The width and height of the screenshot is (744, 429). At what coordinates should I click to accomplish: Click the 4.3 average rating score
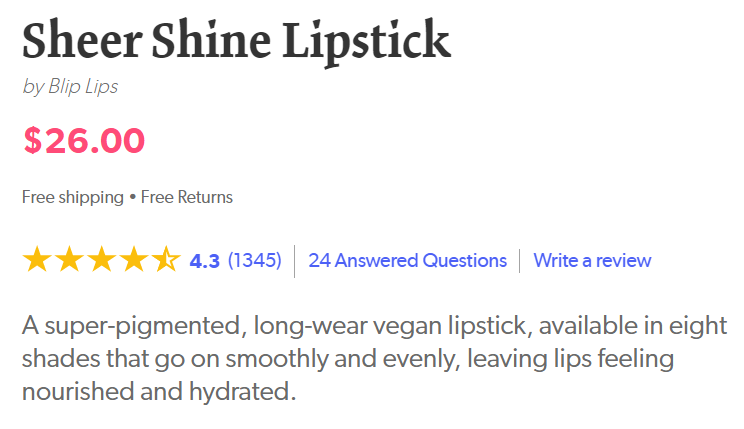204,261
